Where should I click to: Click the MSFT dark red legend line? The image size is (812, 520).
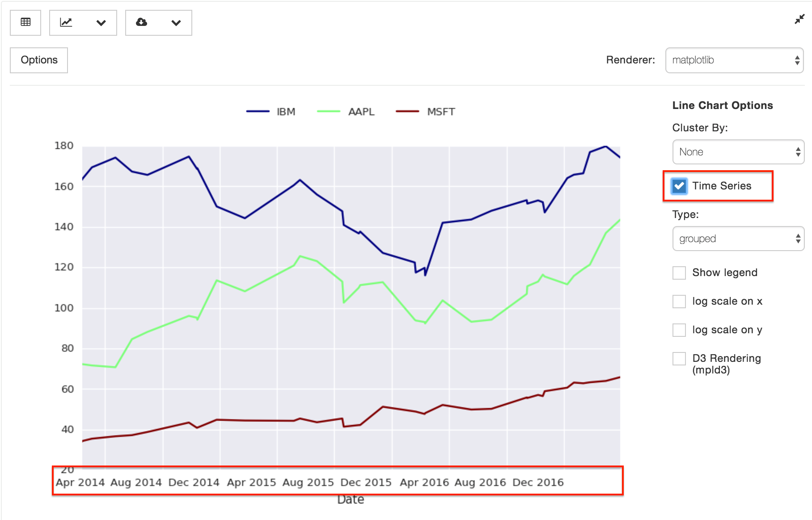(x=408, y=111)
